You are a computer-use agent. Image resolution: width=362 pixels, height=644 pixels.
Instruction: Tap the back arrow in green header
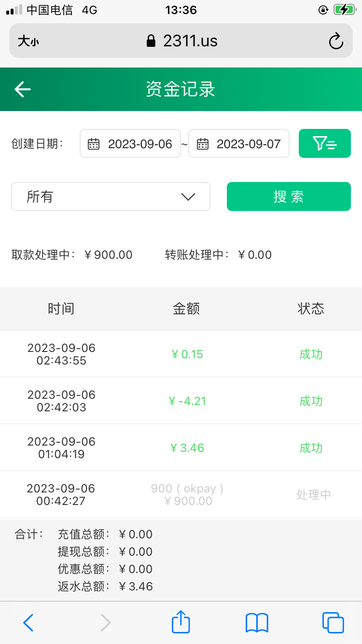pyautogui.click(x=23, y=89)
